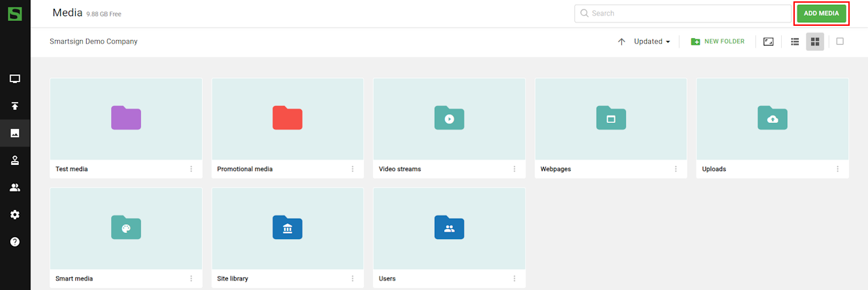This screenshot has height=290, width=868.
Task: Switch to grid view
Action: pos(815,41)
